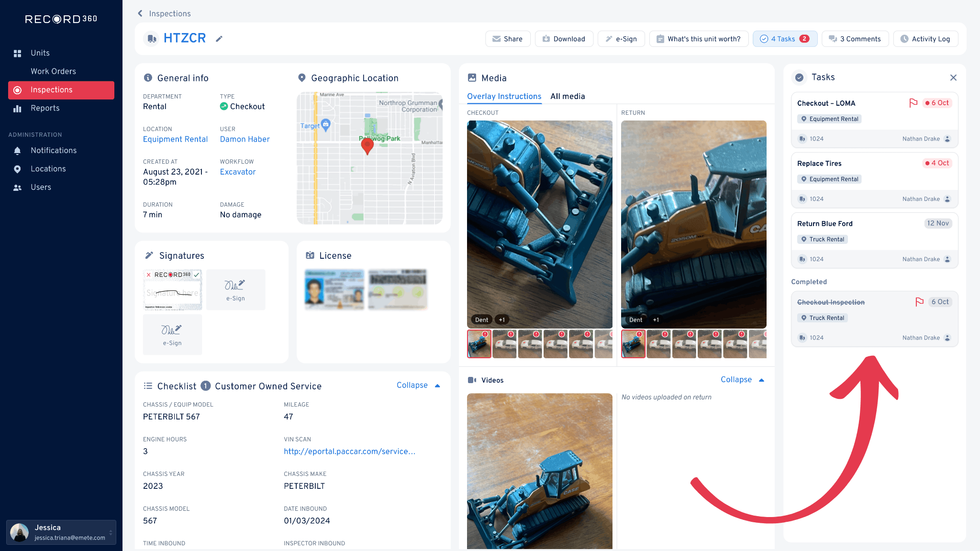Click the pencil edit icon beside HTZCR

219,39
